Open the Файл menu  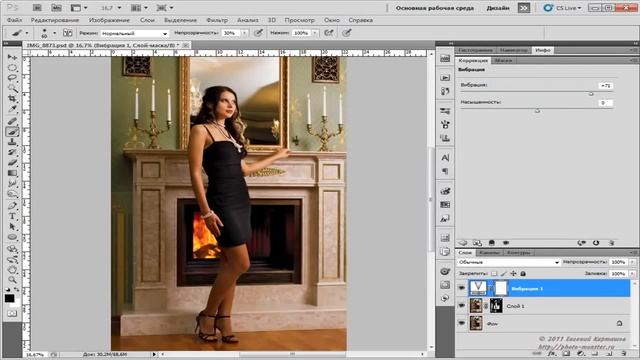click(x=14, y=20)
